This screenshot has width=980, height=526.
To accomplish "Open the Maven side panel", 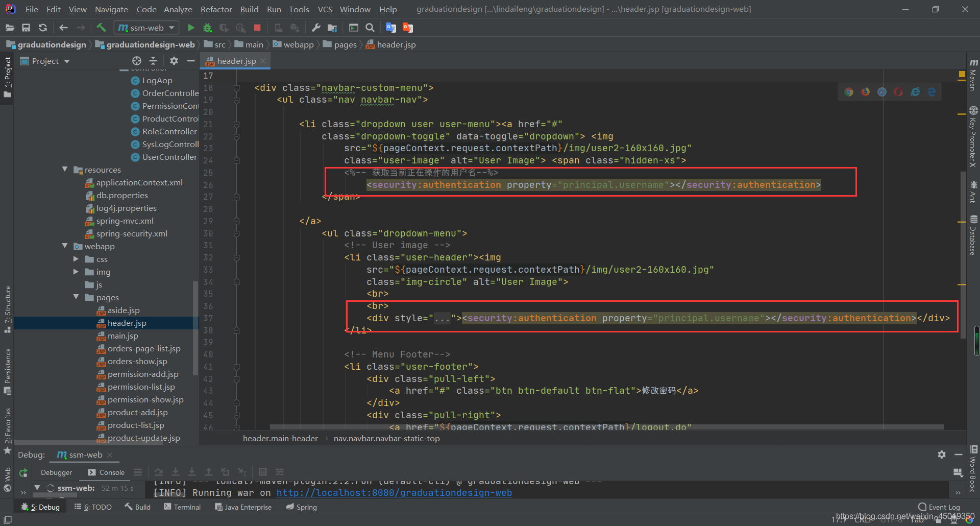I will (x=973, y=75).
